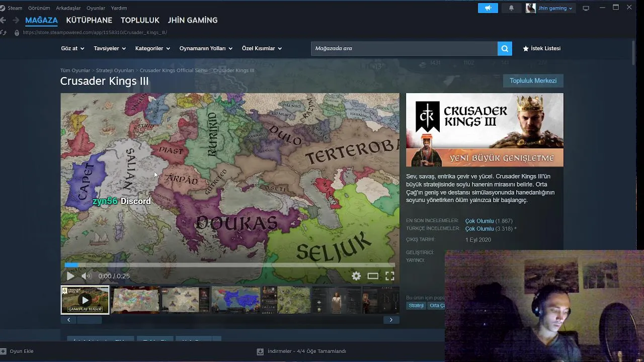The height and width of the screenshot is (362, 644).
Task: Click the padlock icon beside the URL
Action: [17, 33]
